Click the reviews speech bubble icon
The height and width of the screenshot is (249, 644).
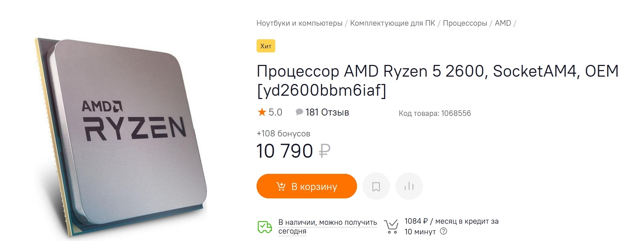point(299,112)
